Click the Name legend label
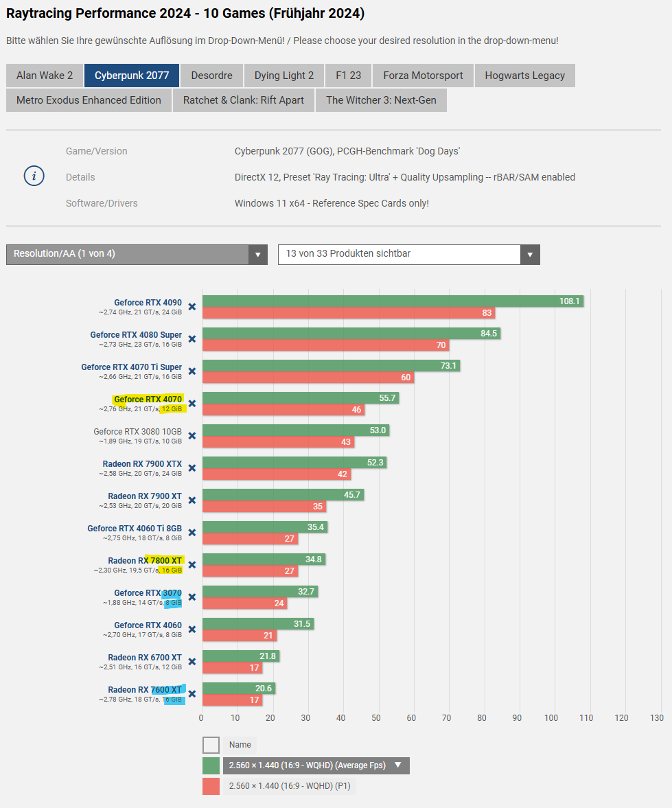The width and height of the screenshot is (672, 808). pos(240,745)
